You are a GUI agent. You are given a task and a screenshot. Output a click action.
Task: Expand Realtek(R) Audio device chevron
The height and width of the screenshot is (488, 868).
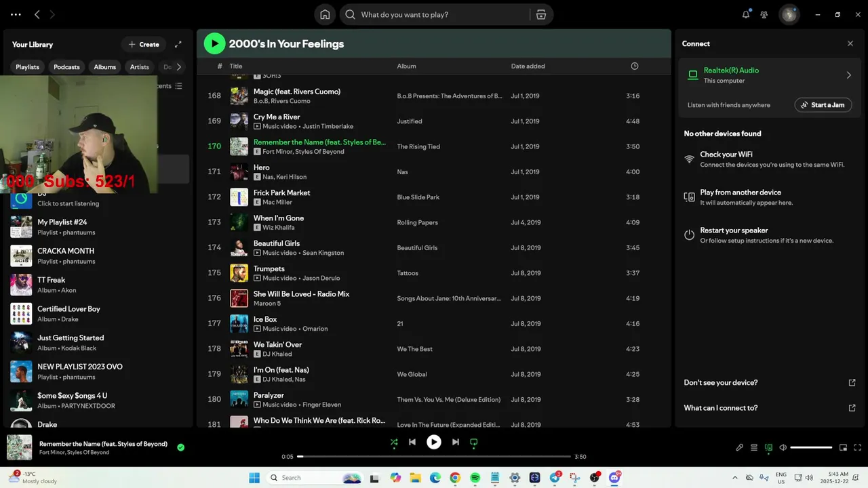coord(848,75)
